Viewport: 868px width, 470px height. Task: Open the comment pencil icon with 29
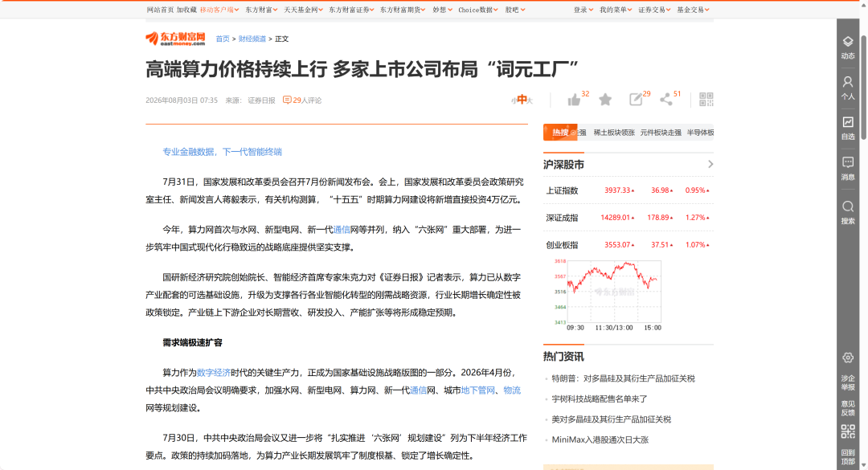636,100
